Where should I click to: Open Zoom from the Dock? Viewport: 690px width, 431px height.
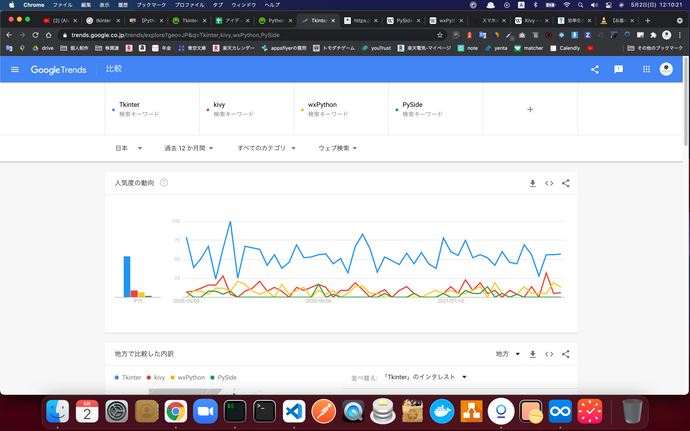point(205,412)
